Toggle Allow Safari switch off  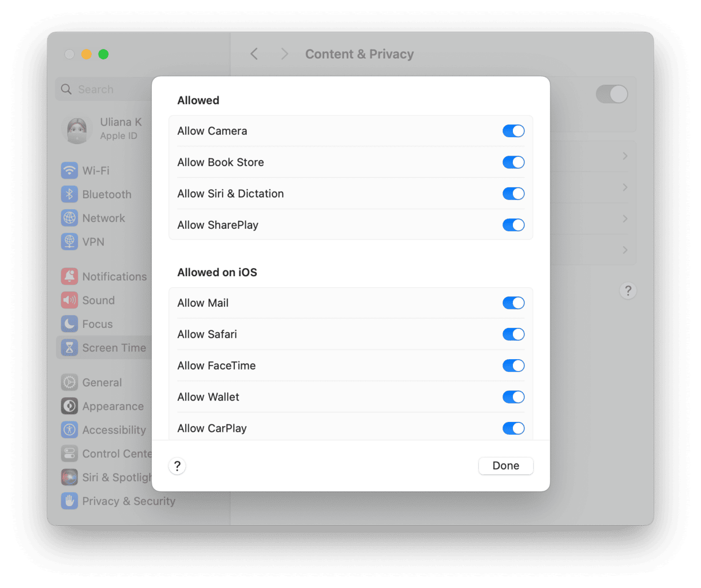pyautogui.click(x=513, y=334)
